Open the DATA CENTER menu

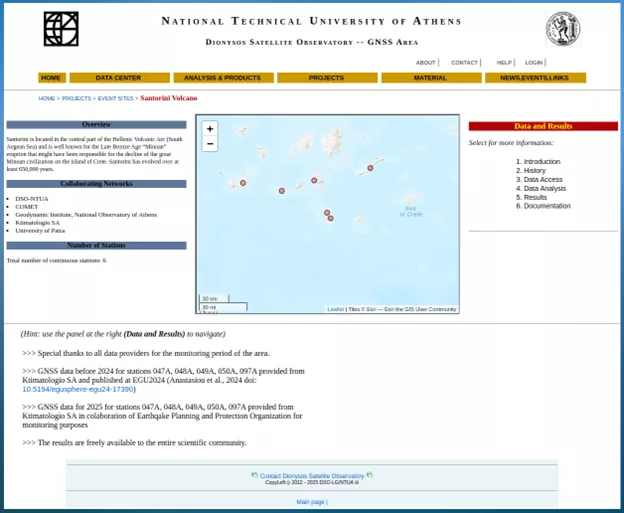pos(119,78)
